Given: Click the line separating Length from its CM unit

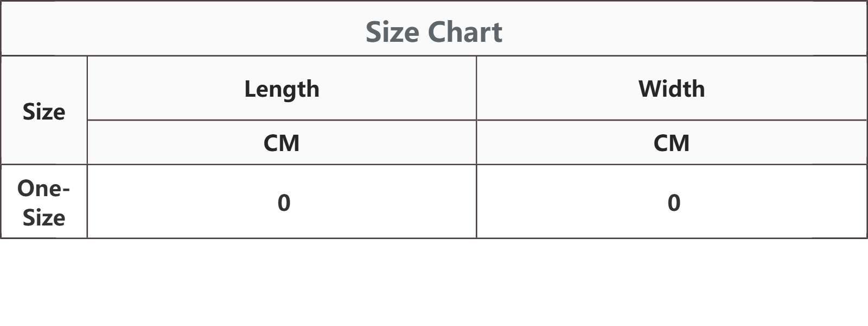Looking at the screenshot, I should click(x=282, y=120).
